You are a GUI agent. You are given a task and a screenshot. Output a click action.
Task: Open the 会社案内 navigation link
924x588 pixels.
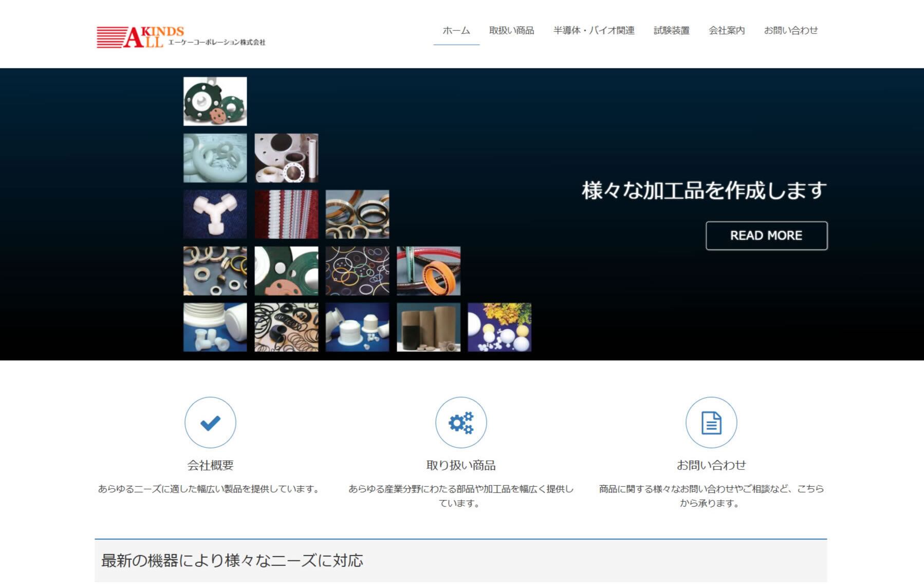click(x=726, y=31)
